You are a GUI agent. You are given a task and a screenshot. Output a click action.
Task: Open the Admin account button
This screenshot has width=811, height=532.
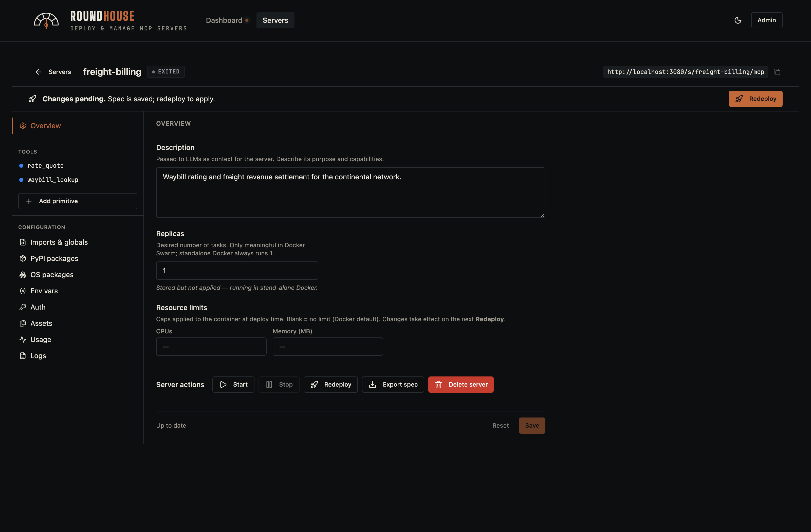tap(766, 21)
